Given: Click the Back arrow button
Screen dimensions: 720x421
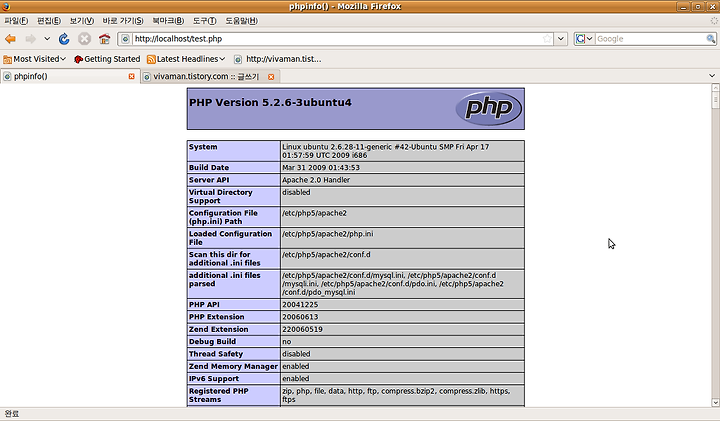Looking at the screenshot, I should tap(10, 39).
